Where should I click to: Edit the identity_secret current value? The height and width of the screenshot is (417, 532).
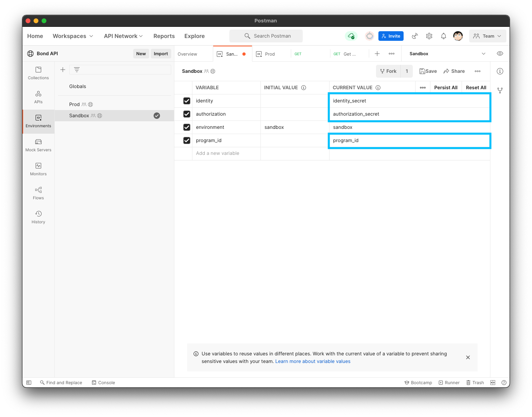(x=409, y=101)
